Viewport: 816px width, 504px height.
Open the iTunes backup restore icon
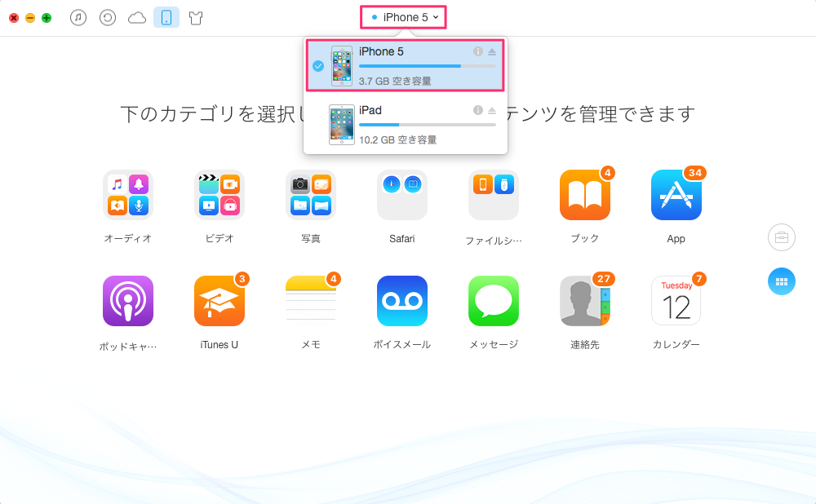click(108, 18)
